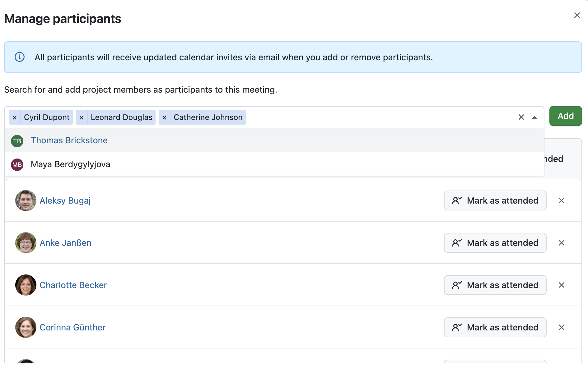Collapse the suggestions dropdown with the chevron

(x=534, y=117)
